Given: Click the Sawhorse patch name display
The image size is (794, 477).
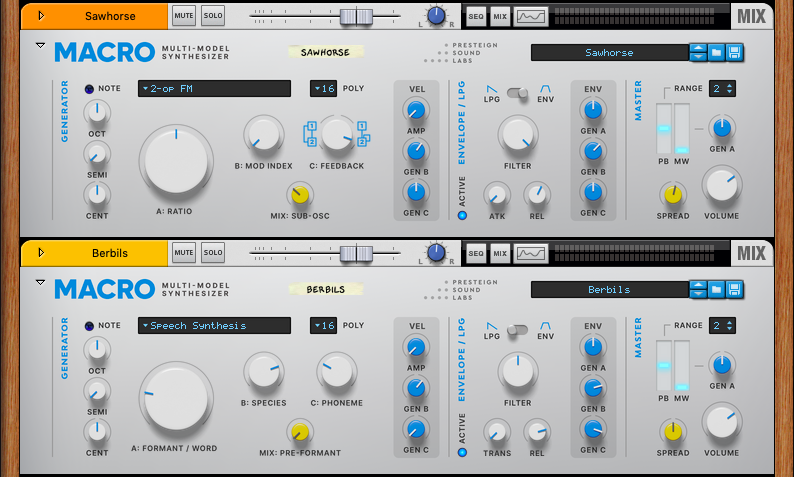Looking at the screenshot, I should 610,53.
